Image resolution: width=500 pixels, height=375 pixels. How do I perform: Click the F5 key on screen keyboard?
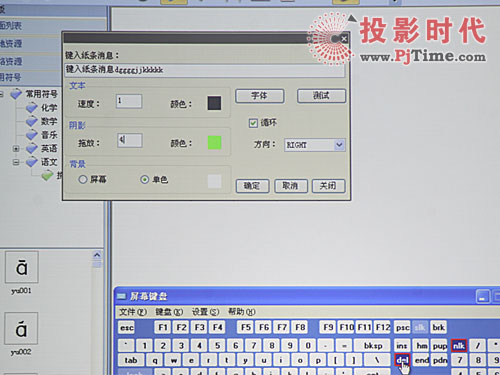(246, 328)
